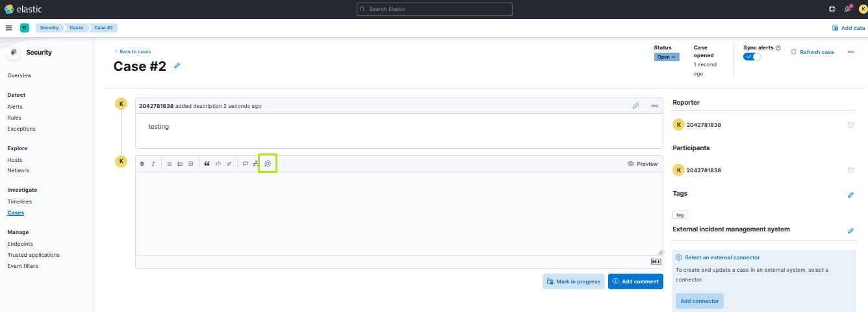
Task: Open Lens visualization plugin in editor
Action: 268,164
